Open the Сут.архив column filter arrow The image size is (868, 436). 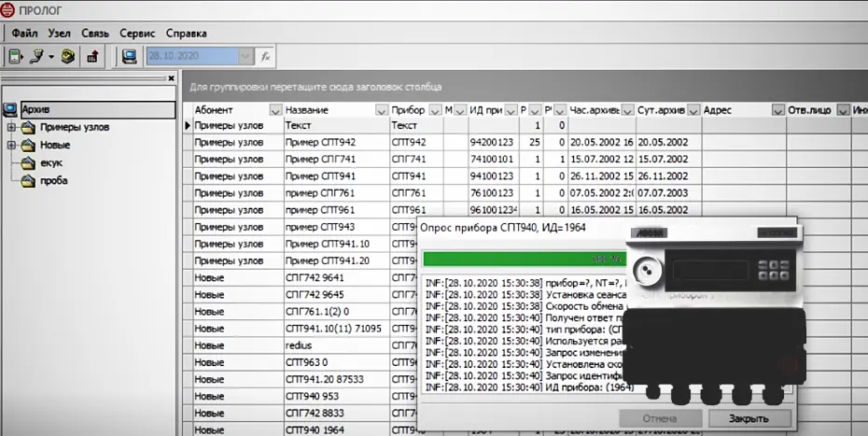click(x=693, y=110)
